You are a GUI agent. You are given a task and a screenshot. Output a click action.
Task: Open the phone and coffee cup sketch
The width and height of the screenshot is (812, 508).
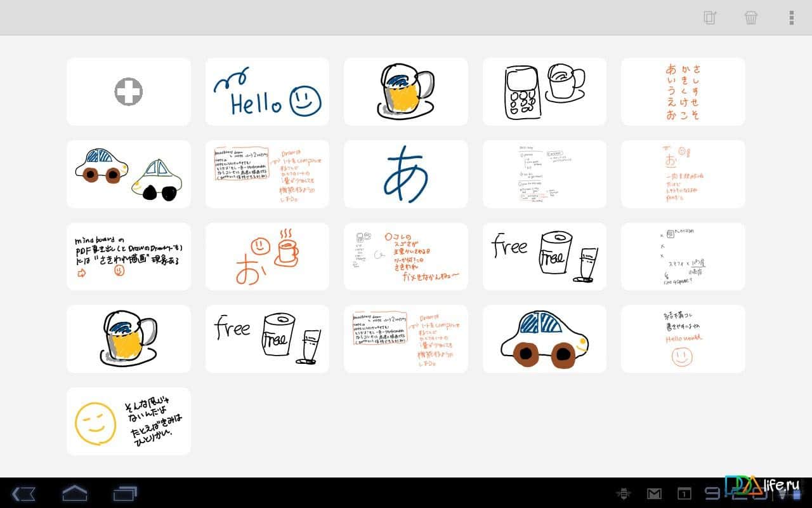(x=544, y=92)
